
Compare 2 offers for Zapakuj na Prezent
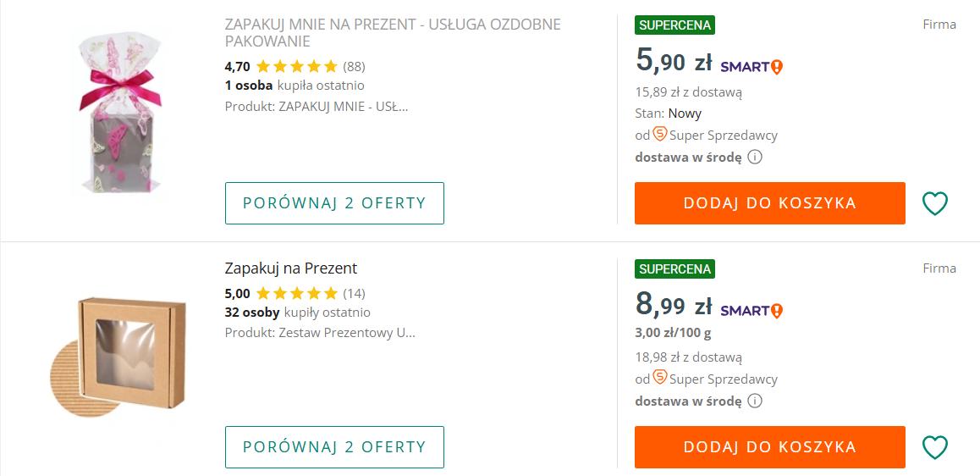click(334, 447)
